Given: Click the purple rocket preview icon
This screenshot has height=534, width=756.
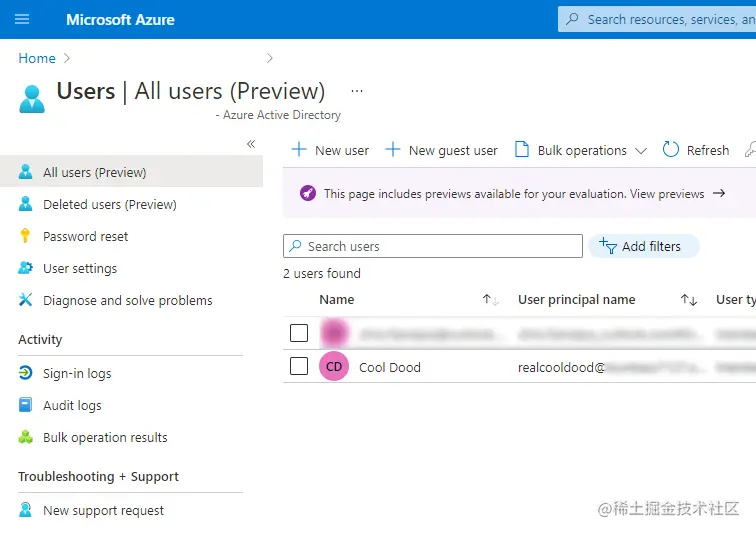Looking at the screenshot, I should [x=308, y=193].
